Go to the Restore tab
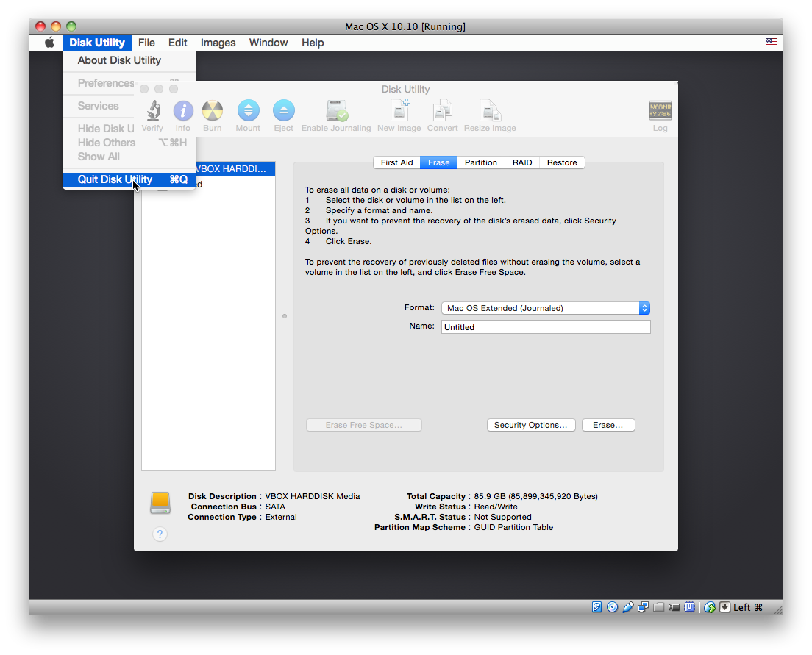The width and height of the screenshot is (812, 655). [x=562, y=162]
